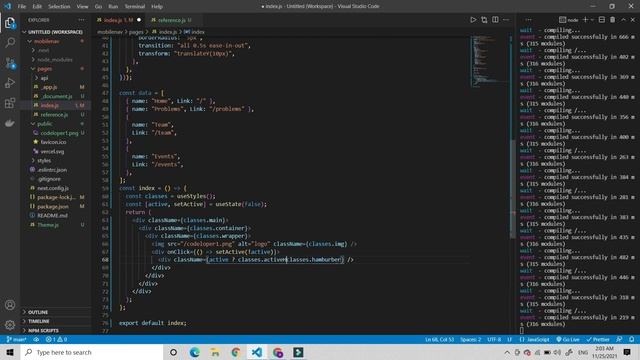The width and height of the screenshot is (640, 360).
Task: Open terminal panel ellipsis menu
Action: 529,20
